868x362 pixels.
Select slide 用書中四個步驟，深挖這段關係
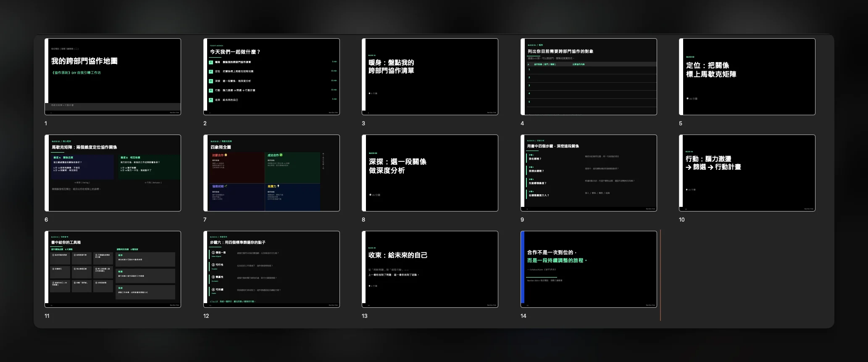coord(589,173)
